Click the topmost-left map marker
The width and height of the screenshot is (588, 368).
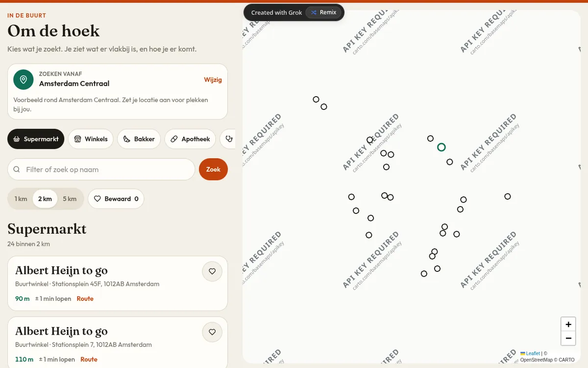point(316,99)
